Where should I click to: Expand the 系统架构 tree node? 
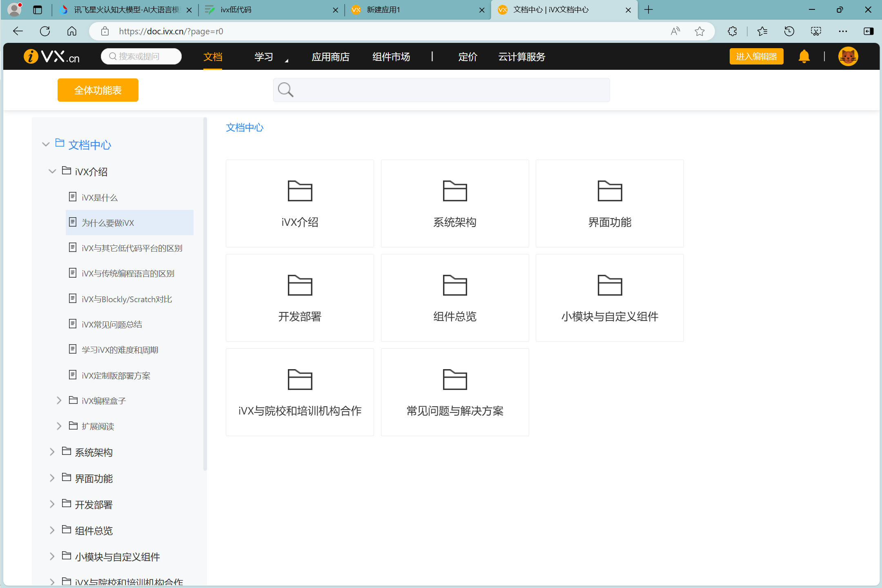tap(52, 452)
